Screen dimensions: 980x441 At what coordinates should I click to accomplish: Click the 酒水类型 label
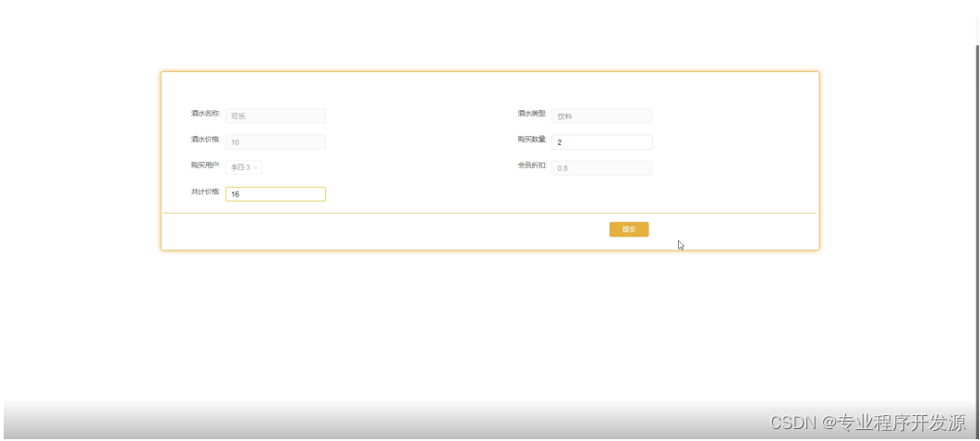532,113
